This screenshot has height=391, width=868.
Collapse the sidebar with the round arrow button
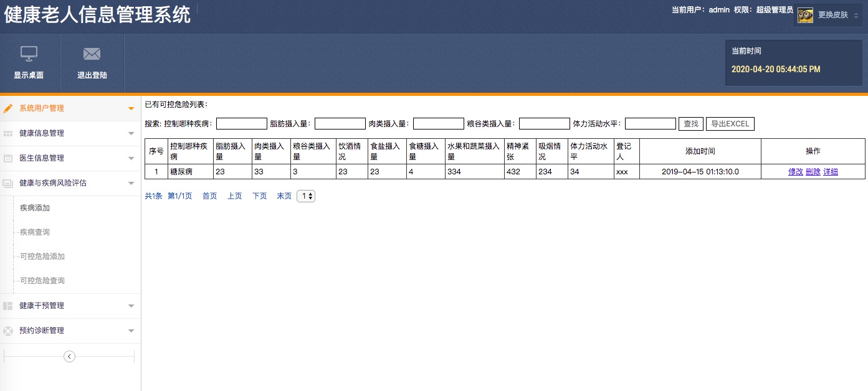pyautogui.click(x=70, y=356)
